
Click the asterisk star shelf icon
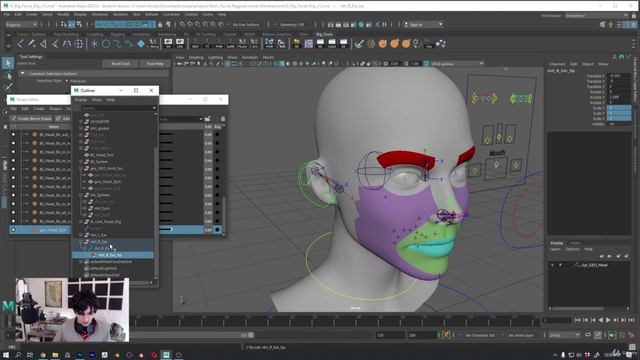[94, 44]
